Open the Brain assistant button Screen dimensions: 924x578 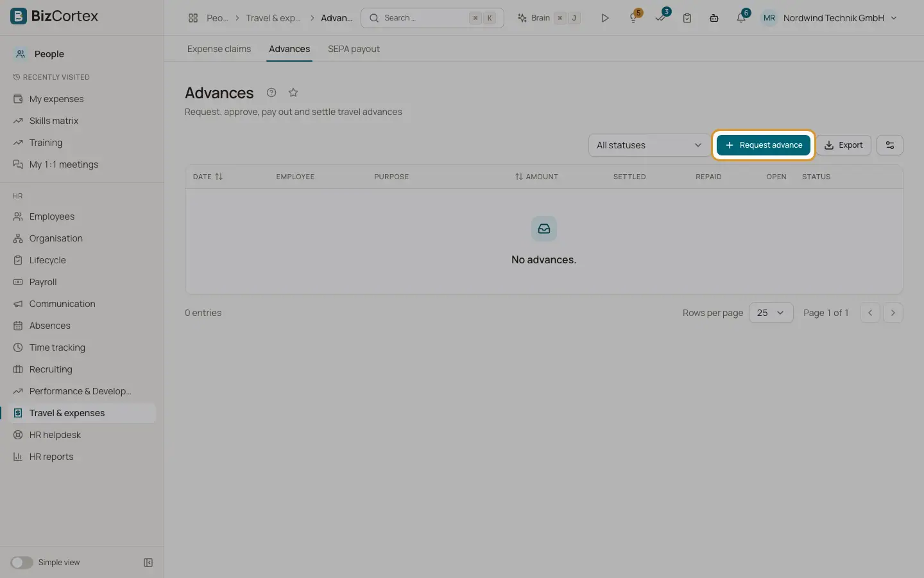tap(549, 18)
